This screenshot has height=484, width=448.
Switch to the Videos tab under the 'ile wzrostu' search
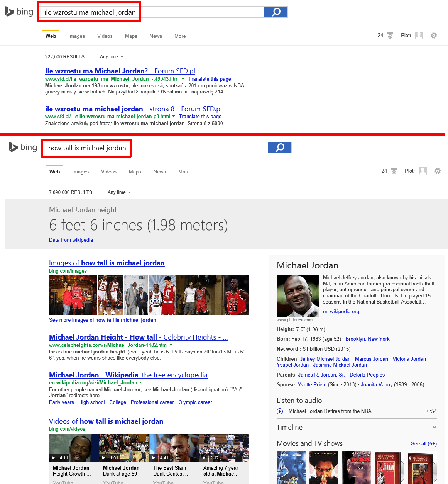click(105, 36)
